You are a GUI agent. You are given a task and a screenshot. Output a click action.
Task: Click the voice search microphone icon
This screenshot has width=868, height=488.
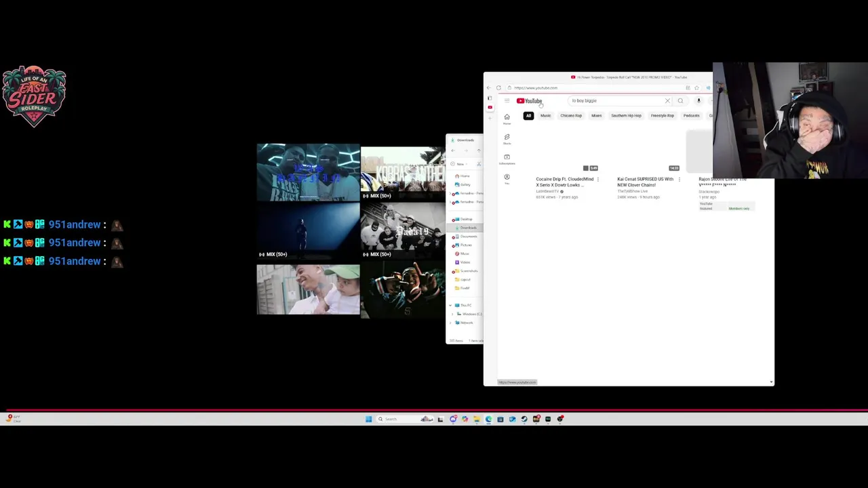click(x=698, y=100)
